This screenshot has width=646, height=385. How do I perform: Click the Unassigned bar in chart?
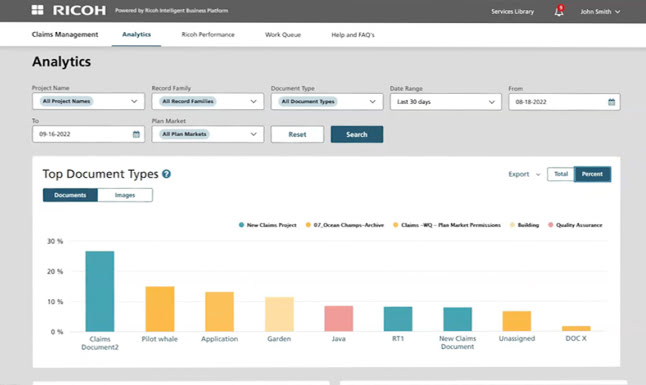(x=517, y=321)
